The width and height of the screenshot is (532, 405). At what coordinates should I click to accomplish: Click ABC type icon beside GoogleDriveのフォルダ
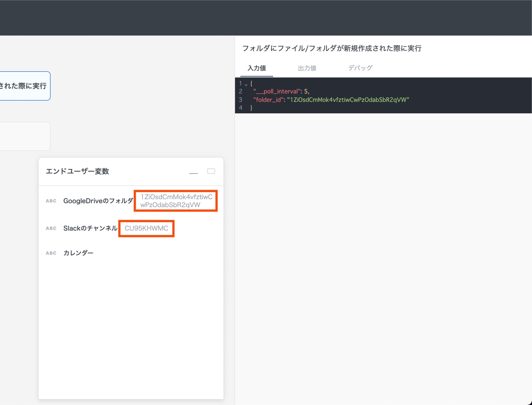pyautogui.click(x=51, y=201)
